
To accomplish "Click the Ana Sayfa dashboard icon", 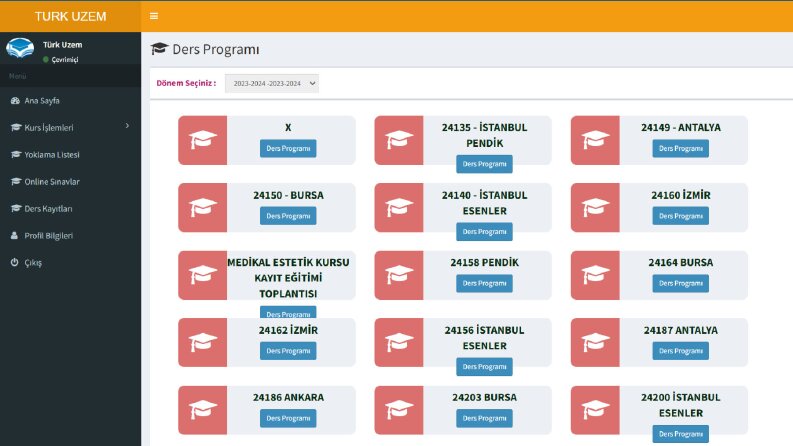I will pyautogui.click(x=15, y=101).
